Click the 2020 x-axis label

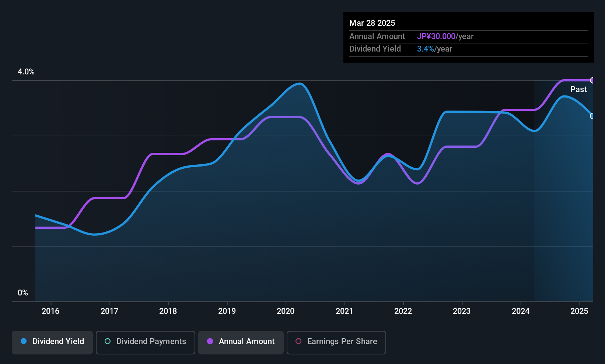[286, 311]
